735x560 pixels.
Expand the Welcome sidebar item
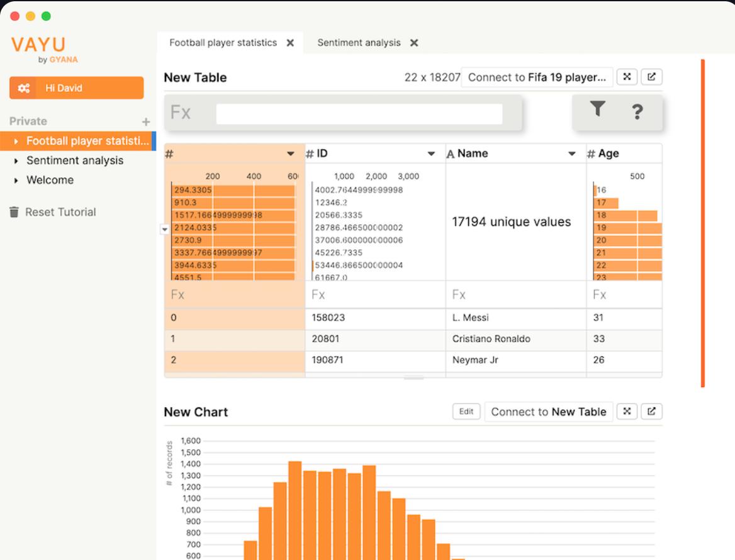16,181
